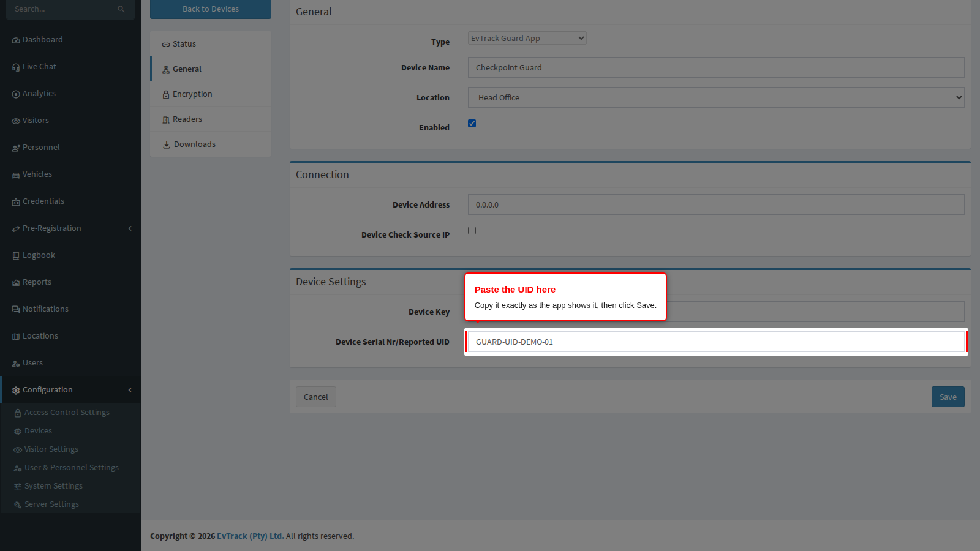Open the Users icon in sidebar
This screenshot has height=551, width=980.
(x=16, y=364)
